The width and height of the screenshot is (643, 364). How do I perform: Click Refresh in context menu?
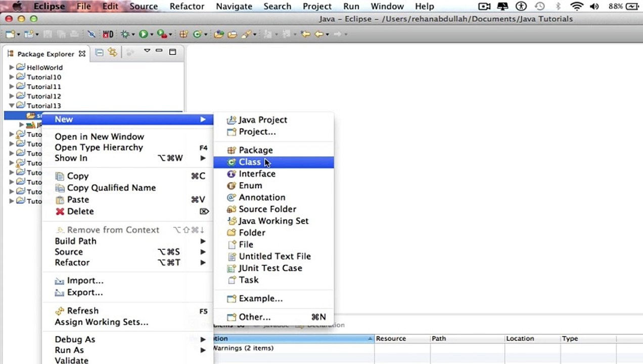[127, 311]
